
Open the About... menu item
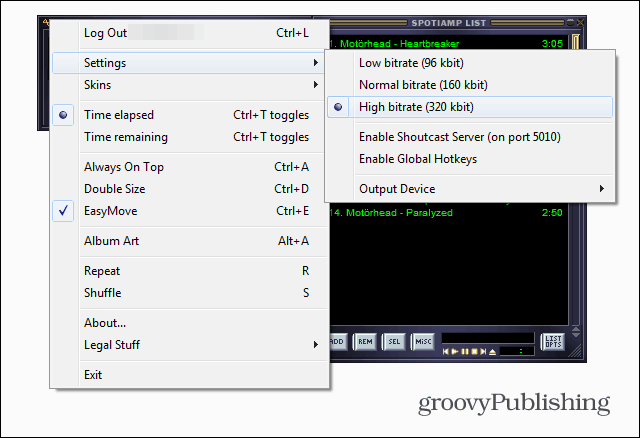click(189, 323)
